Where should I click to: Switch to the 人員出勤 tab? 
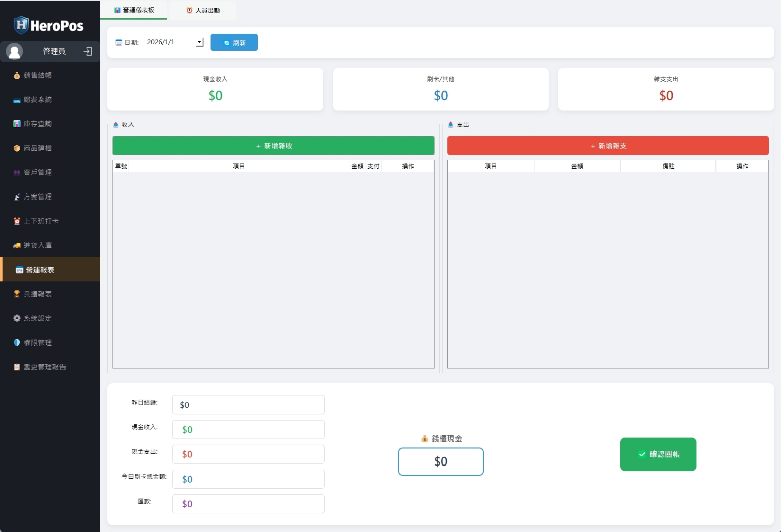click(203, 10)
